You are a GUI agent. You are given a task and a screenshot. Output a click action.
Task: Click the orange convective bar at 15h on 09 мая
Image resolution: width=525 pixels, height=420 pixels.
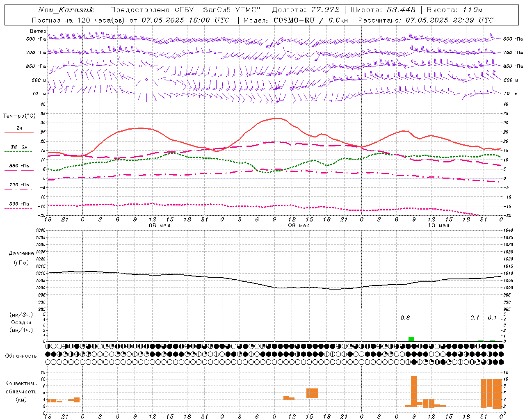tap(312, 393)
